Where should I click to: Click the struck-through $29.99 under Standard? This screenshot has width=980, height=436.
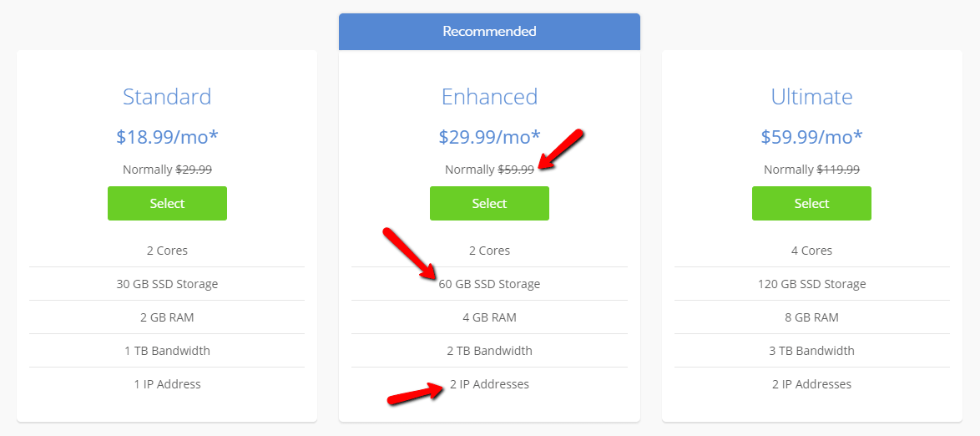[193, 170]
